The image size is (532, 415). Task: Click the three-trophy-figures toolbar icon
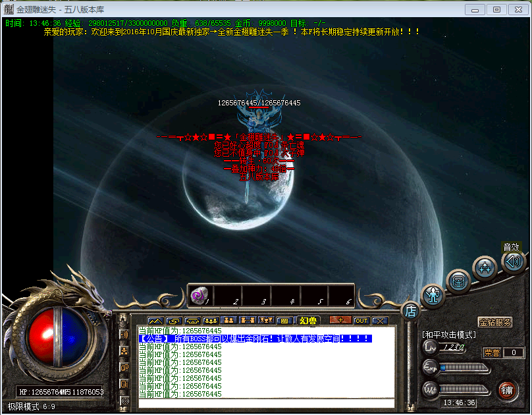tap(266, 320)
